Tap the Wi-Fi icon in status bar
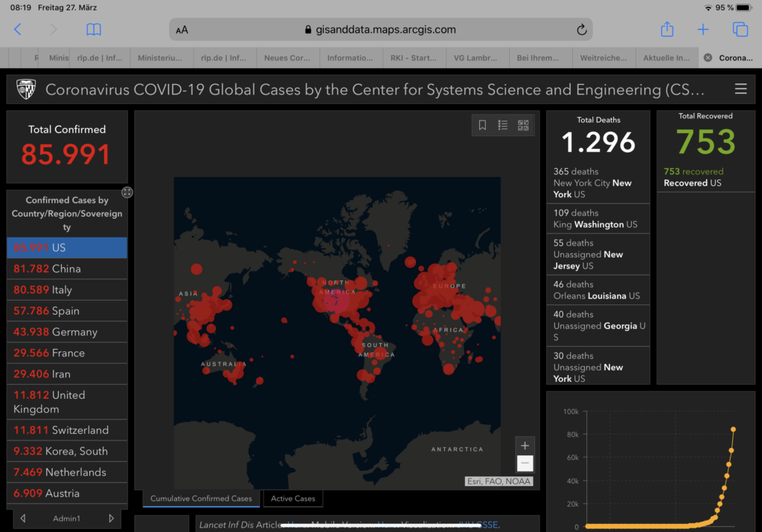The width and height of the screenshot is (762, 532). pyautogui.click(x=708, y=7)
